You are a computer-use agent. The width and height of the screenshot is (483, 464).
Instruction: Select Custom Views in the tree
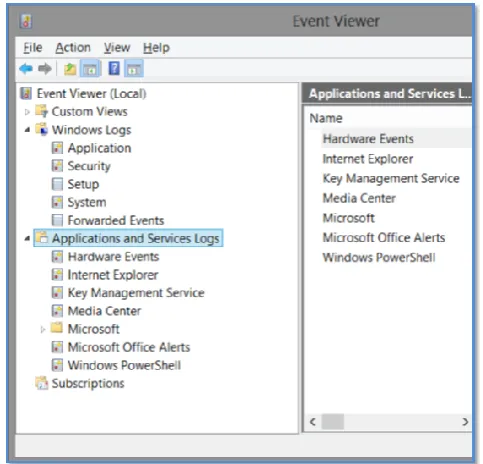click(89, 111)
